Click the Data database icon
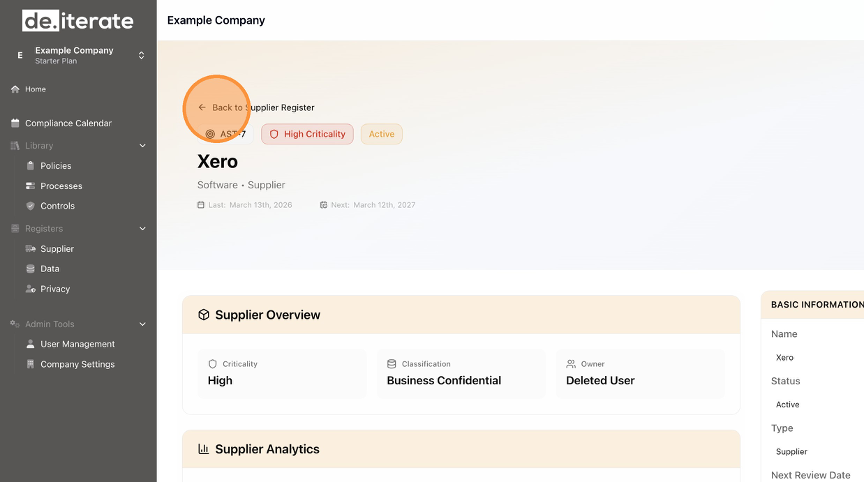This screenshot has width=864, height=482. [x=30, y=269]
